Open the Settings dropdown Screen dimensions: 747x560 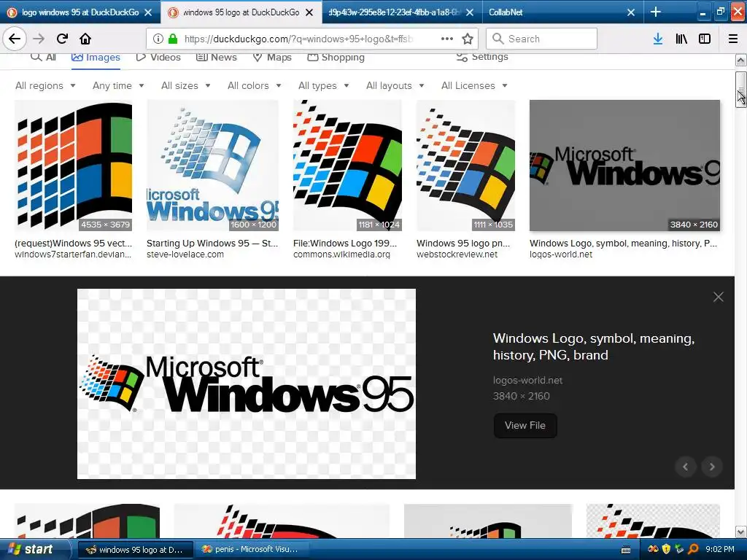click(482, 57)
